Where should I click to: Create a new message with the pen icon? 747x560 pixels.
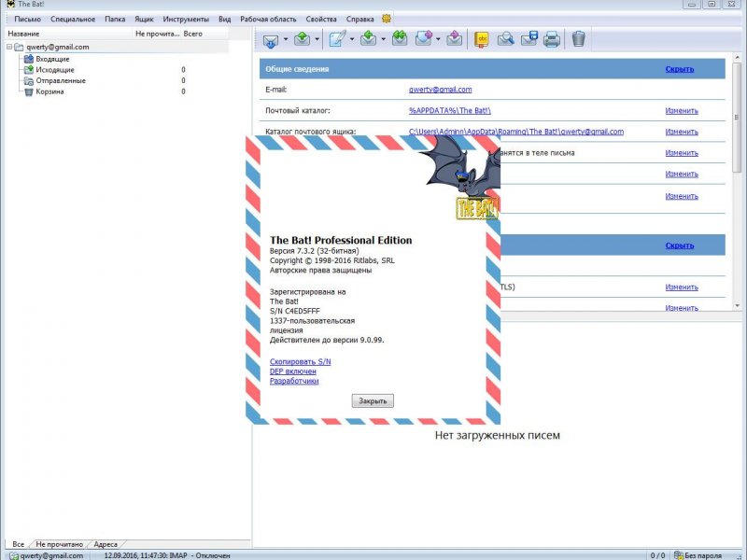point(337,39)
